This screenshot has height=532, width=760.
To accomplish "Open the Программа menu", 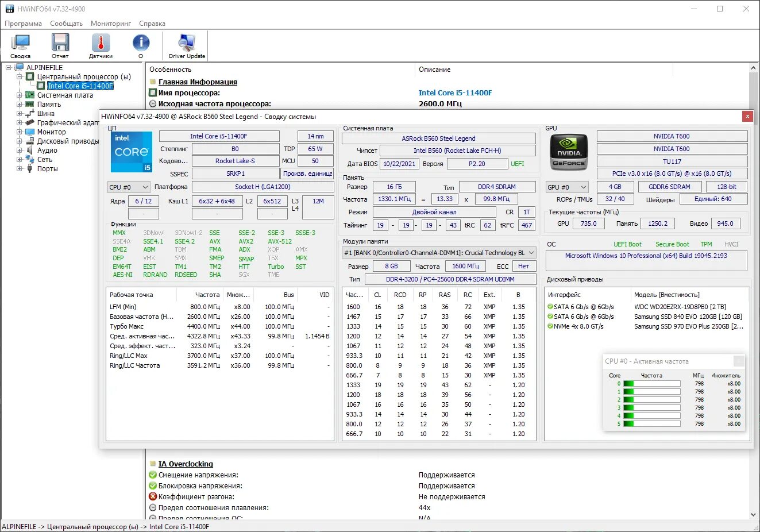I will (x=24, y=24).
